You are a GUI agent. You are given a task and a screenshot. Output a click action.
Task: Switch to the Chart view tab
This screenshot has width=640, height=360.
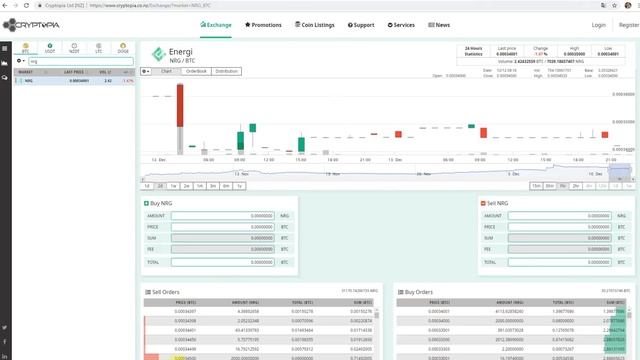click(x=167, y=71)
